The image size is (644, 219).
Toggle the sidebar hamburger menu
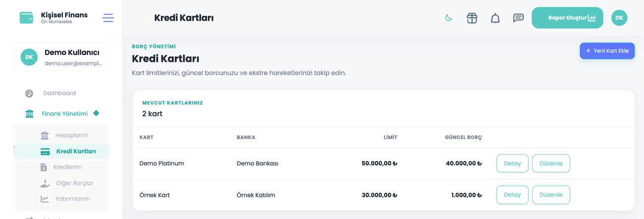pos(108,18)
